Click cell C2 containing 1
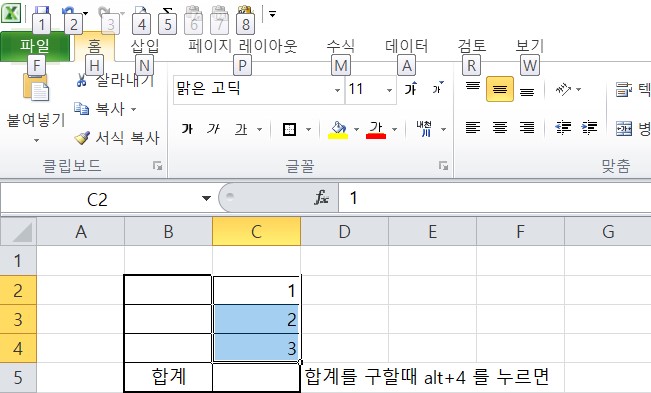The height and width of the screenshot is (393, 651). [256, 290]
